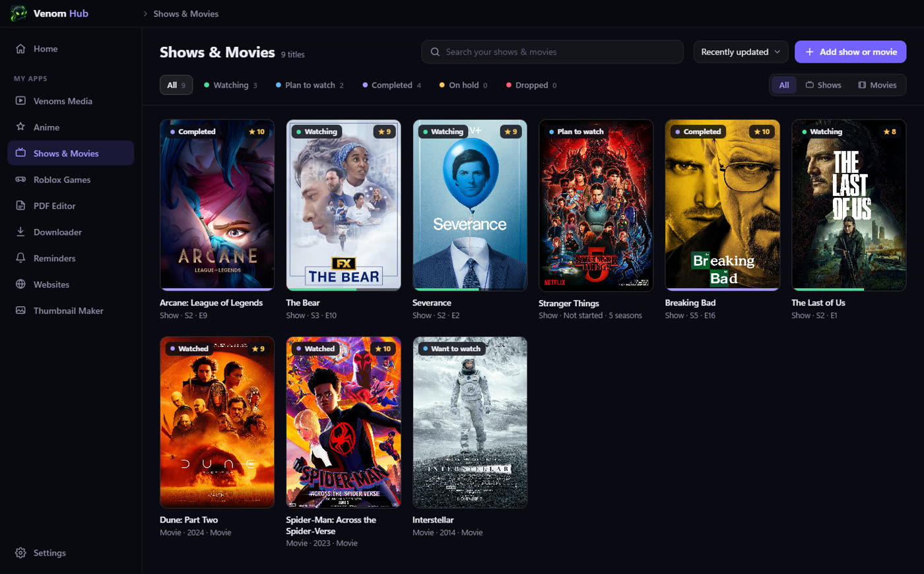The image size is (924, 574).
Task: Open the Recently updated sort dropdown
Action: 741,52
